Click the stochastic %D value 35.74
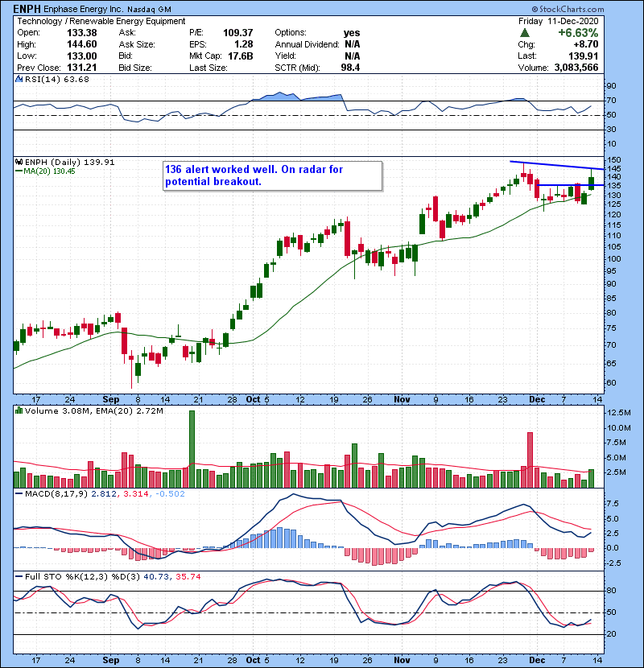Viewport: 644px width, 668px height. point(188,577)
